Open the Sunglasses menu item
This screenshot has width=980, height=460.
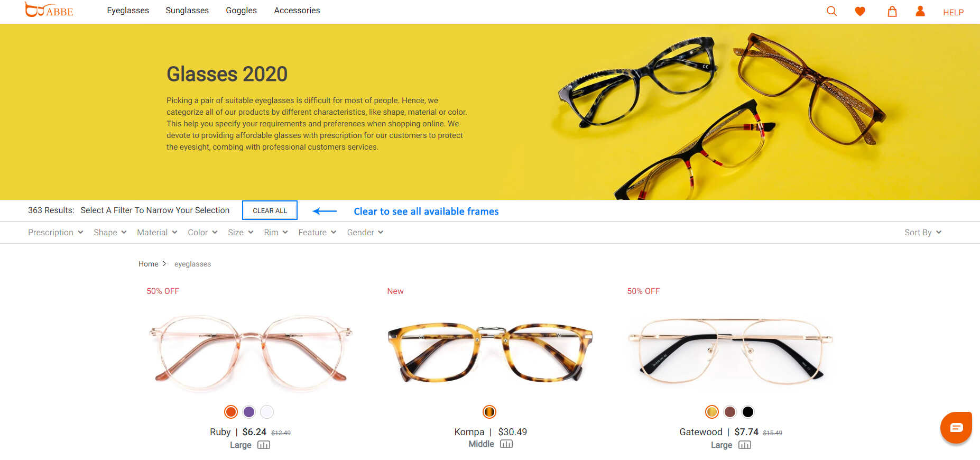[187, 11]
